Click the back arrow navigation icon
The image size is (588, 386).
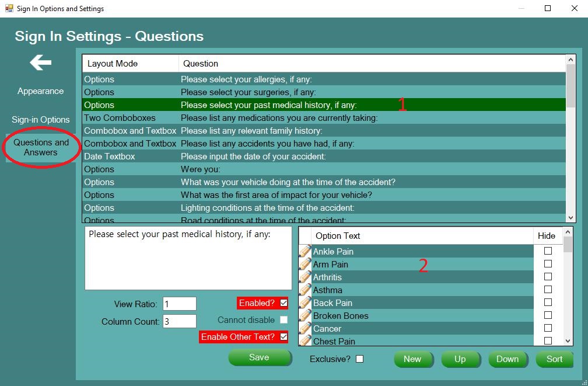click(40, 62)
